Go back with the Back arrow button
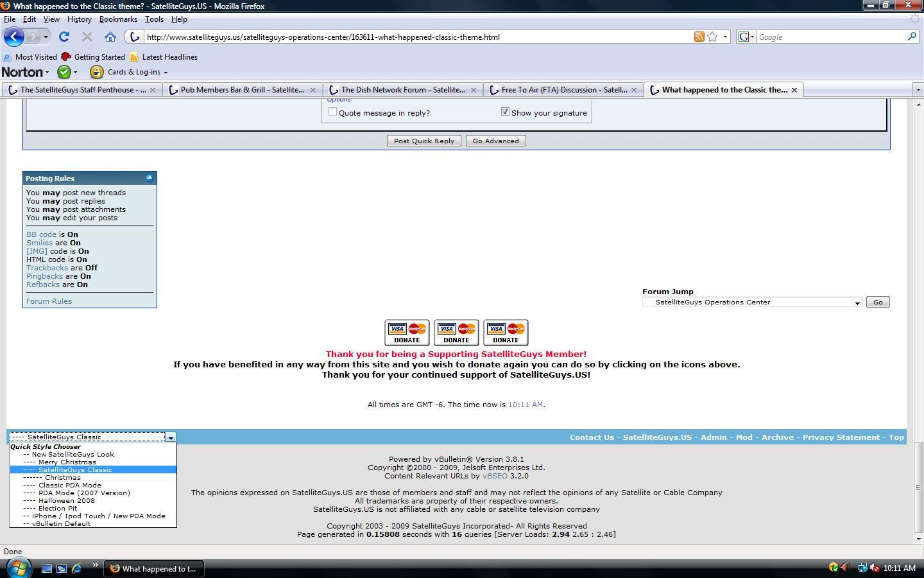This screenshot has height=578, width=924. 14,37
